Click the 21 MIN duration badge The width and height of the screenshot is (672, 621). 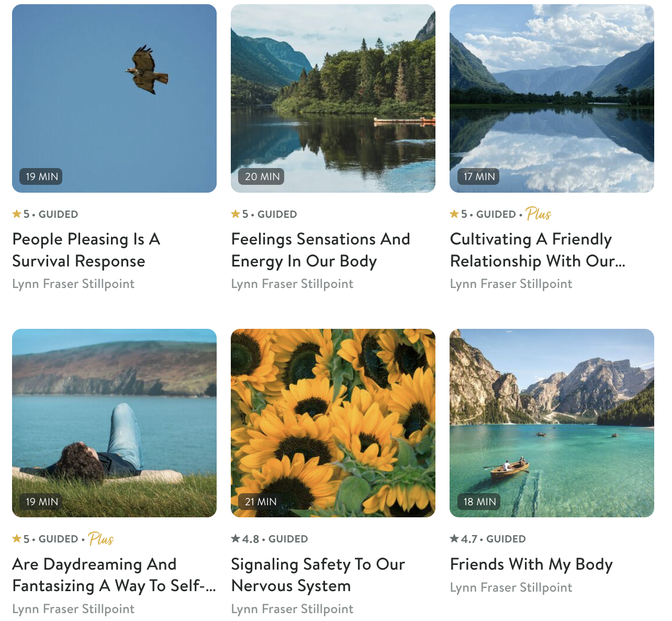tap(261, 502)
